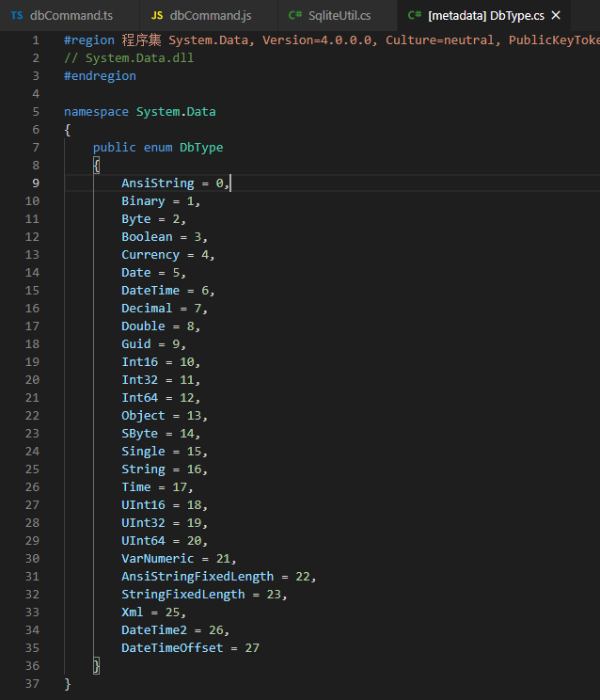The height and width of the screenshot is (700, 600).
Task: Click the C# icon on DbType.cs tab
Action: [415, 16]
